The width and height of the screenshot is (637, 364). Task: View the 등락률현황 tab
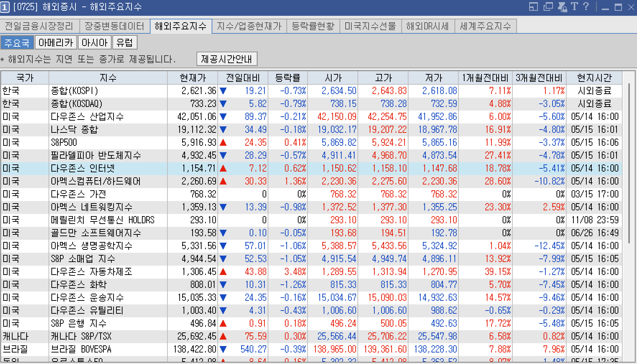pos(313,26)
